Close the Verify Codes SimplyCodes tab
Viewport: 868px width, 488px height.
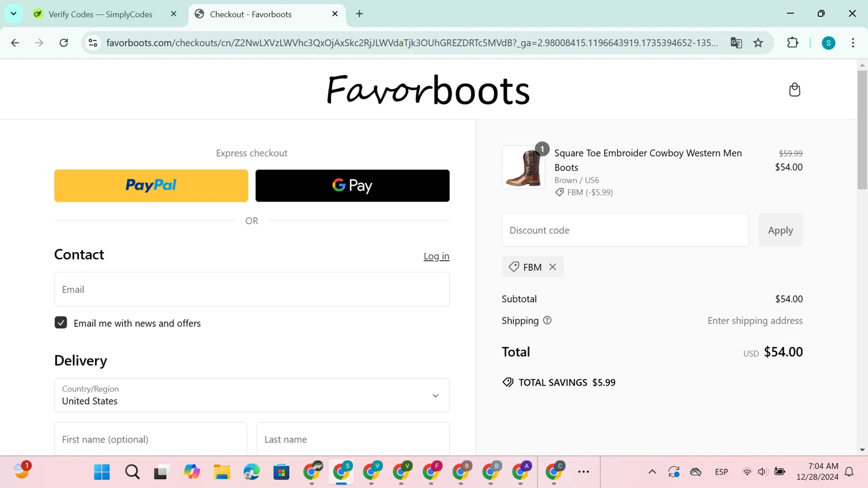(174, 14)
